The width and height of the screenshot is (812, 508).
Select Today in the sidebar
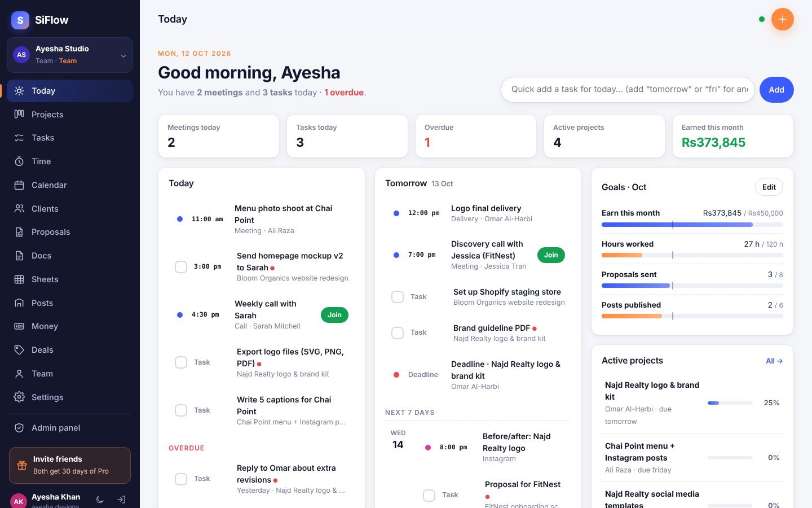70,91
